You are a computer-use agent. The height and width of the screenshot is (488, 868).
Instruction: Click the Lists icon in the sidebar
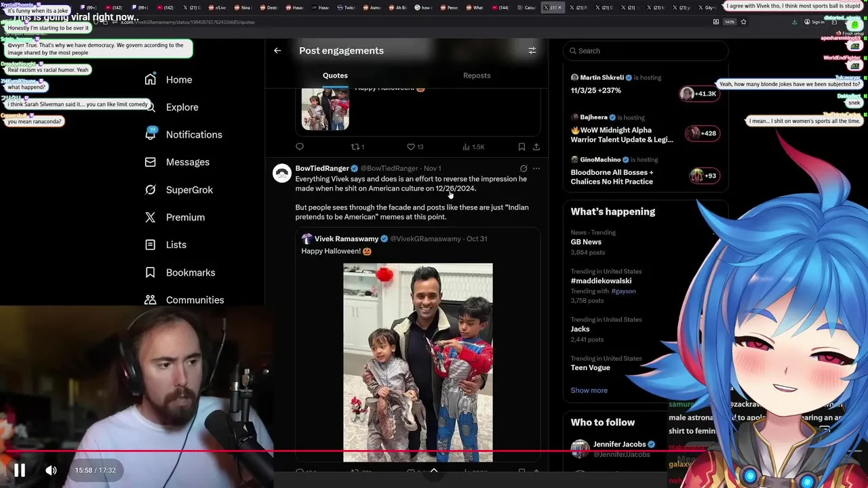(x=151, y=245)
